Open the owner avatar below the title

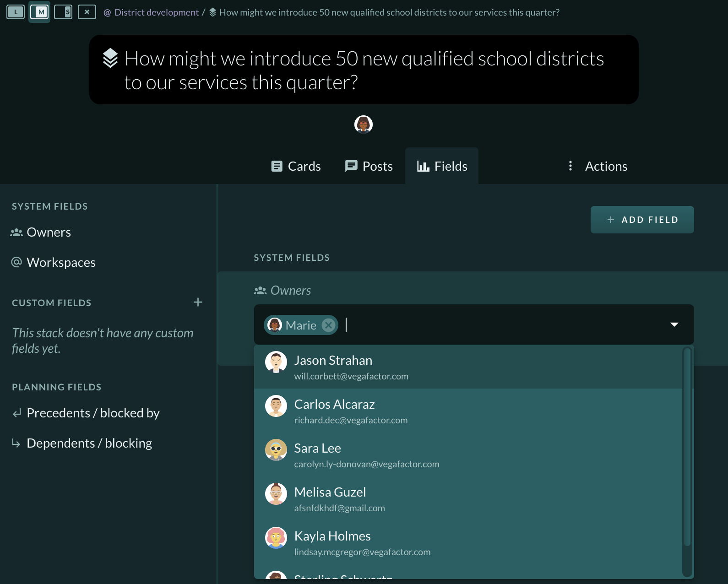point(364,124)
